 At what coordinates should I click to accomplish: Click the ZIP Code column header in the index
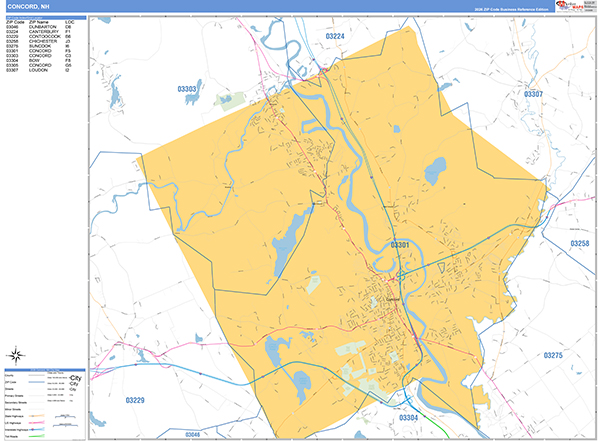point(15,22)
